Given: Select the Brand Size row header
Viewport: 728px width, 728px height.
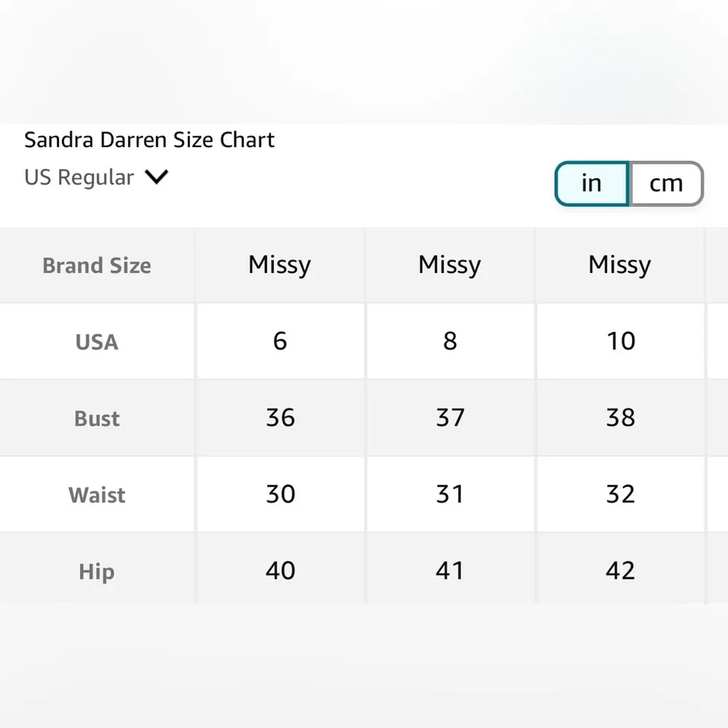Looking at the screenshot, I should coord(97,266).
